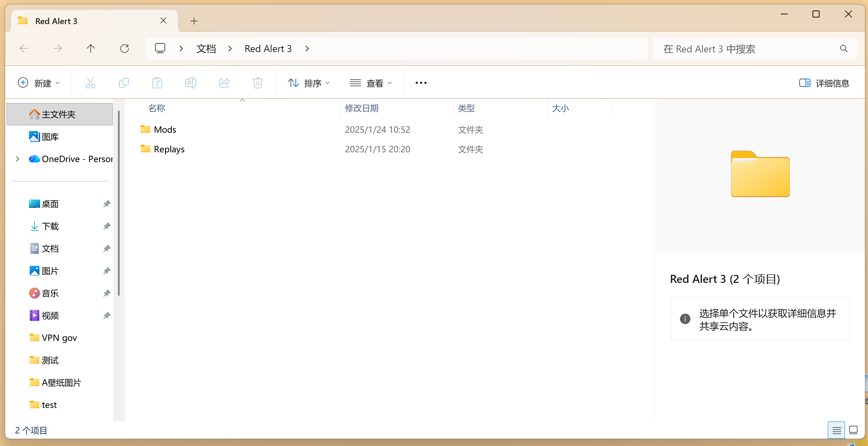Click the Share icon in toolbar

(x=224, y=83)
